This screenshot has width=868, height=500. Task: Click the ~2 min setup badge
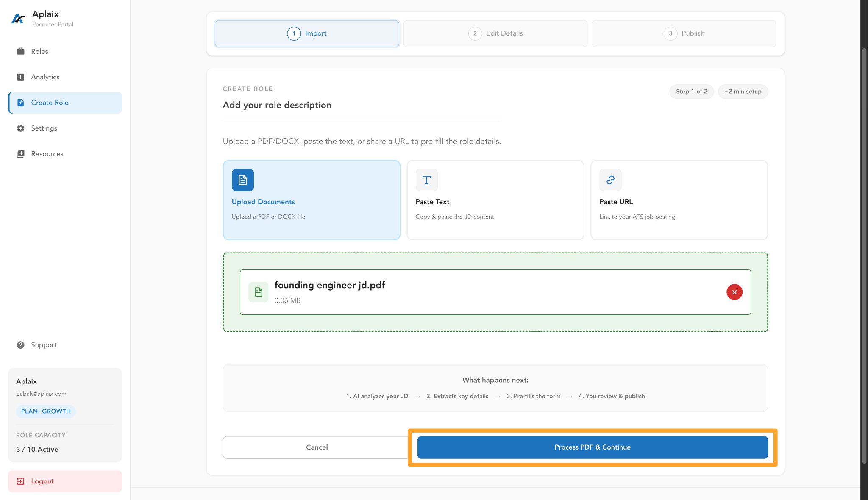pyautogui.click(x=743, y=92)
